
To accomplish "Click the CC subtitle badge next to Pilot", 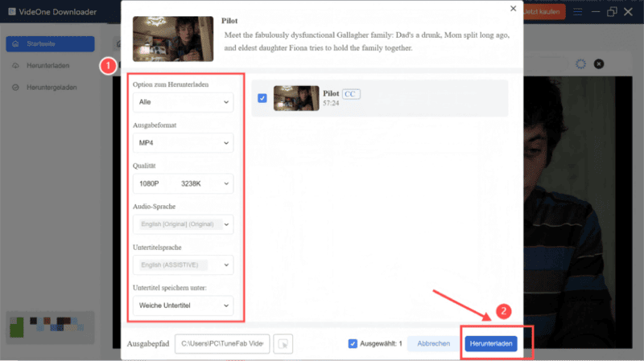I will click(x=351, y=94).
